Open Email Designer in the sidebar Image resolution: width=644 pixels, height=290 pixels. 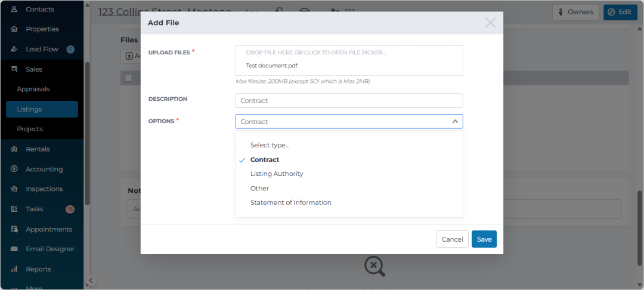[x=50, y=249]
